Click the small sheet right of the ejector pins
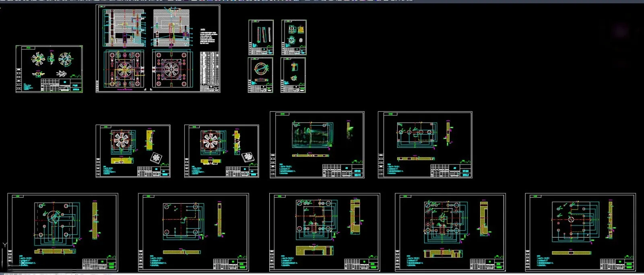644x275 pixels. pyautogui.click(x=294, y=37)
